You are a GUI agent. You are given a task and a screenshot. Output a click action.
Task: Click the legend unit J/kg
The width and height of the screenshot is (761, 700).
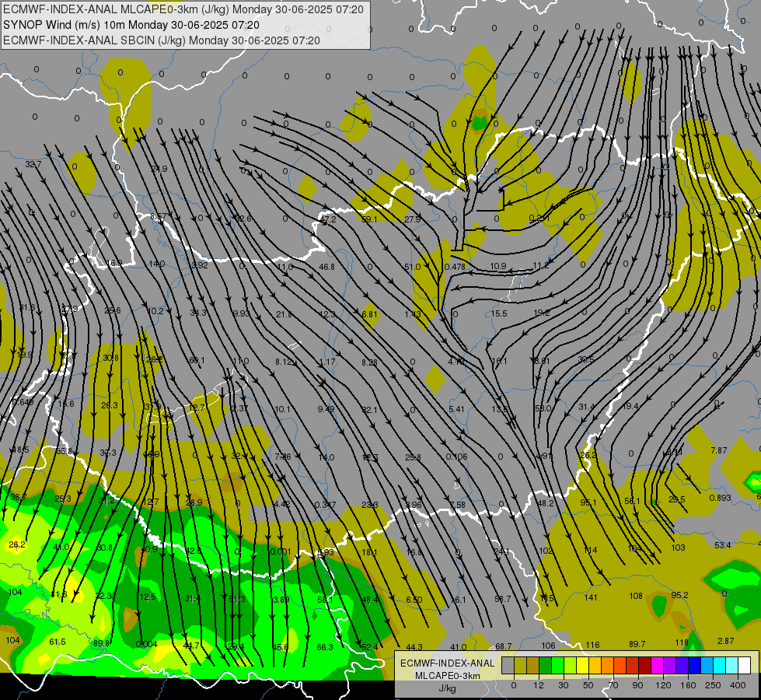pyautogui.click(x=447, y=688)
